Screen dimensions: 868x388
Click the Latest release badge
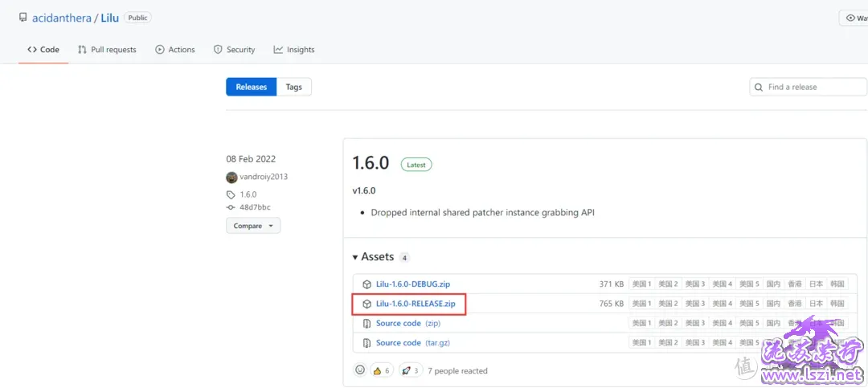pos(416,165)
